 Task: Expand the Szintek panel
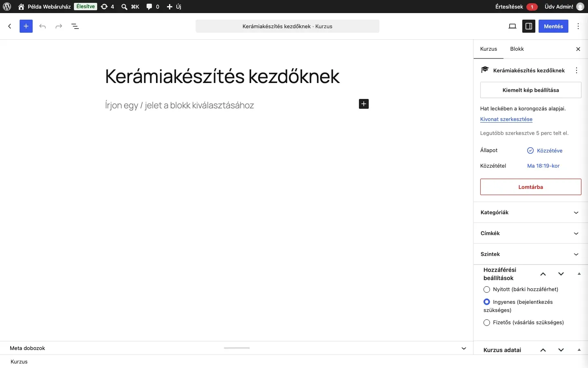point(531,254)
